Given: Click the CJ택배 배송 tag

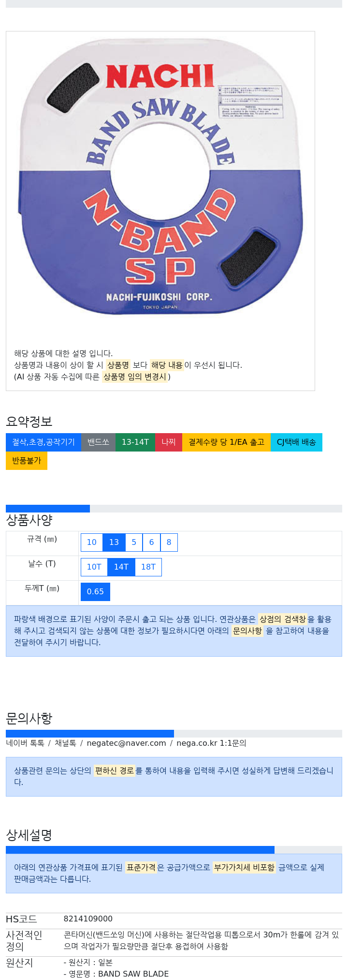Looking at the screenshot, I should click(x=296, y=442).
